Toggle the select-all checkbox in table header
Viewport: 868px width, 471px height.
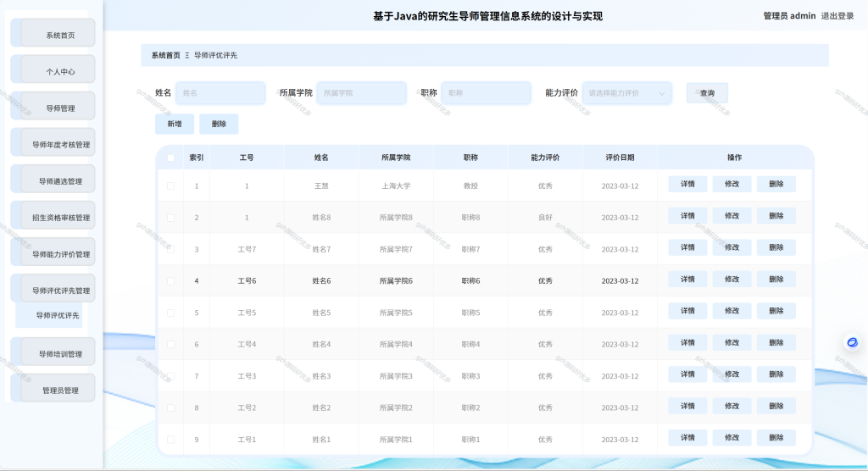click(170, 158)
